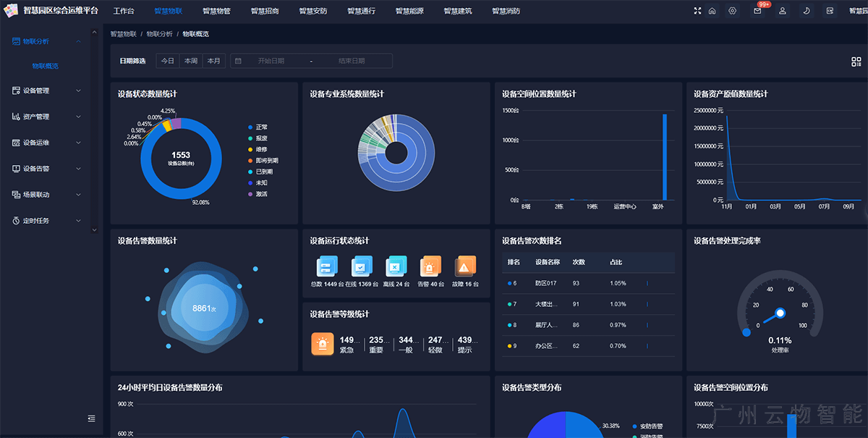Collapse sidebar using bottom menu-fold icon

pyautogui.click(x=91, y=418)
